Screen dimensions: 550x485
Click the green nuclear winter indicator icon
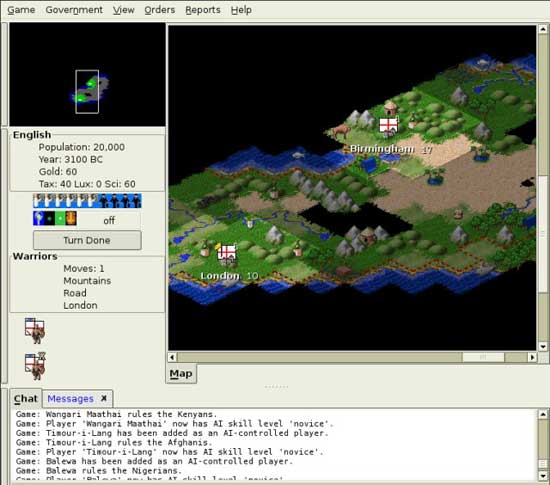[x=60, y=218]
